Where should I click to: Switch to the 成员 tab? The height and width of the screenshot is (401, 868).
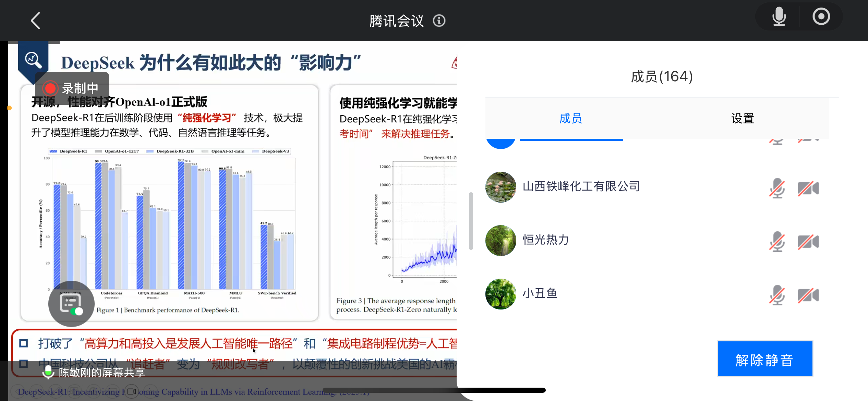pos(571,119)
